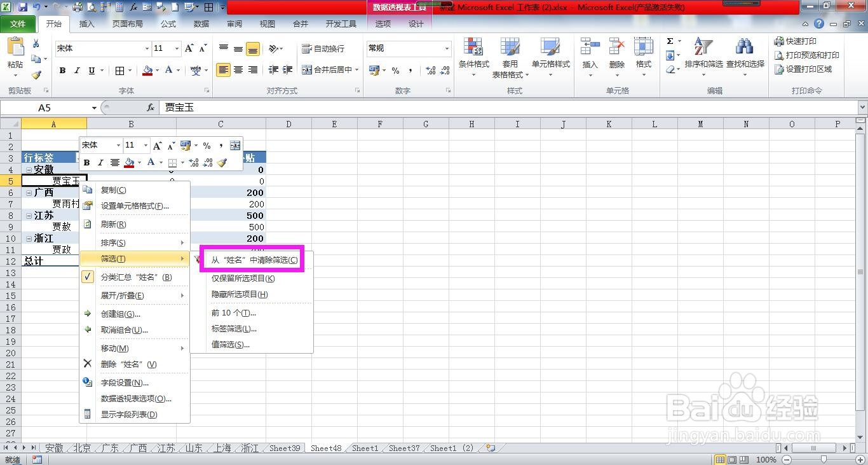Toggle Bold in the ribbon font group
The image size is (868, 465).
pos(62,71)
